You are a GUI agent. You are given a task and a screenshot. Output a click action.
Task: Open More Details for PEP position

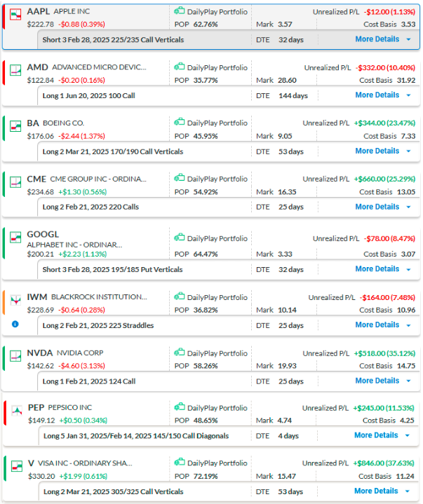(376, 435)
